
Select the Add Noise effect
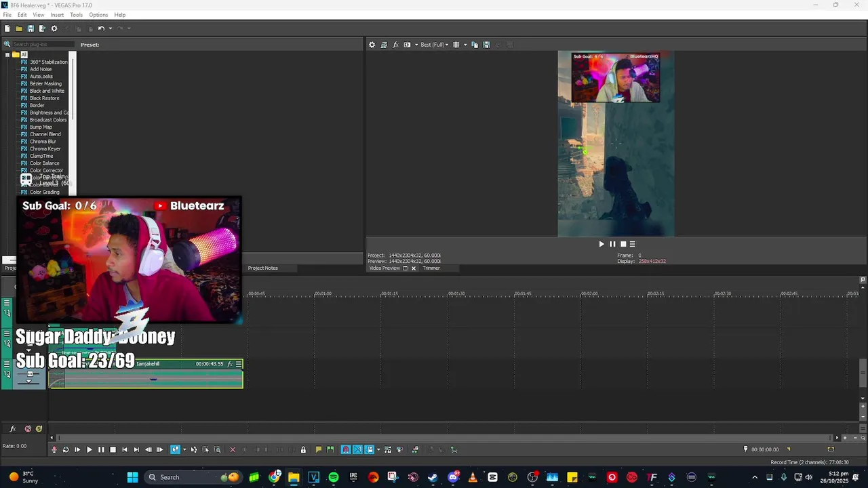(x=41, y=69)
